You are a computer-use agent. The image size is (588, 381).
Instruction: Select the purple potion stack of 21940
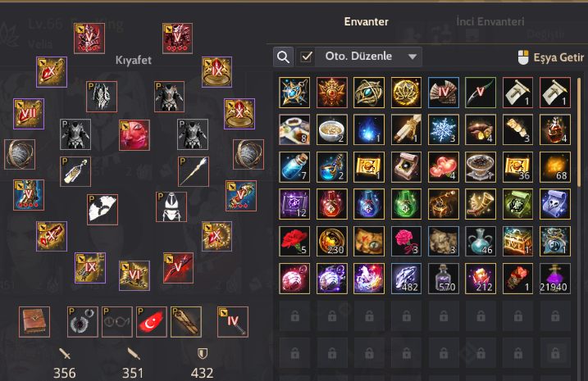555,279
